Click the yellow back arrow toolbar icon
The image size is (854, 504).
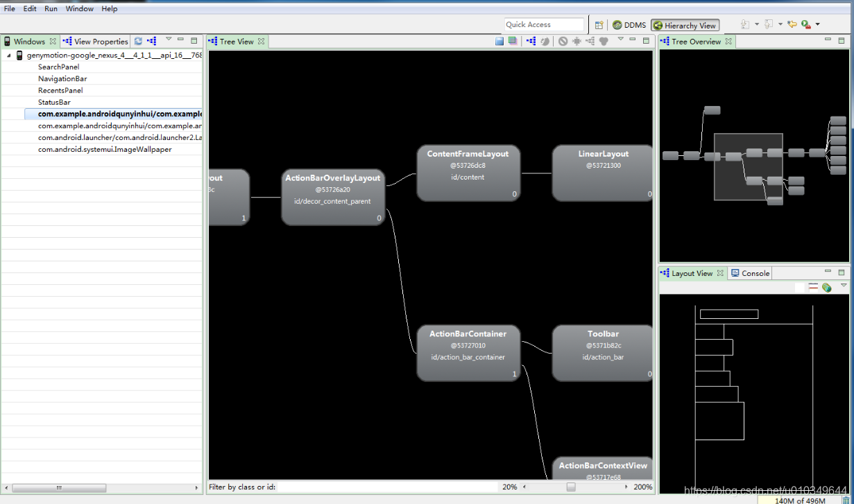792,24
